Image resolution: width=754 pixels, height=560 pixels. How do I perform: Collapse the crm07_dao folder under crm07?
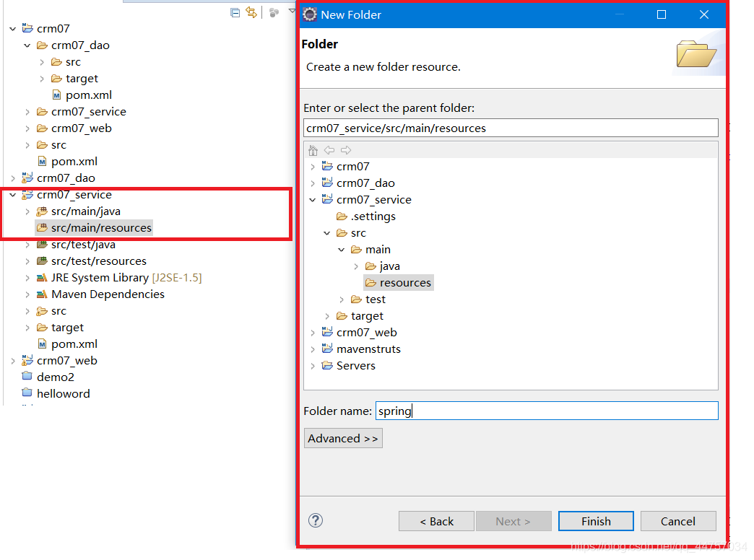click(x=27, y=45)
